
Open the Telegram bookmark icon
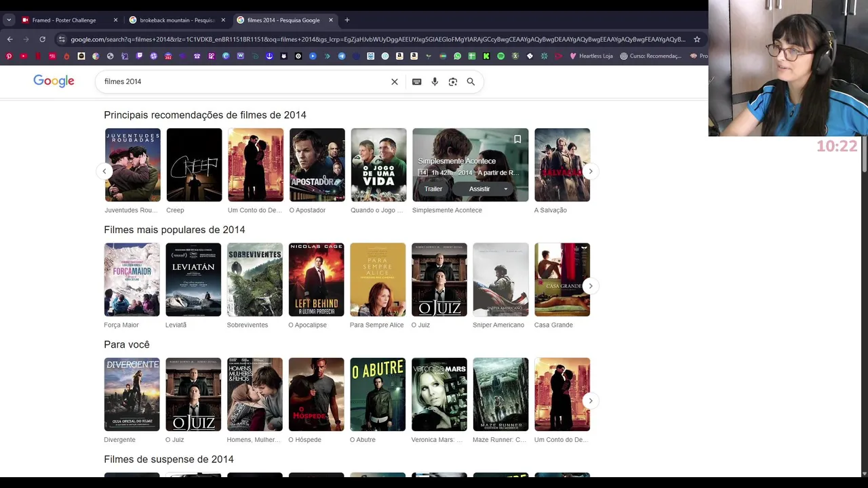click(342, 56)
